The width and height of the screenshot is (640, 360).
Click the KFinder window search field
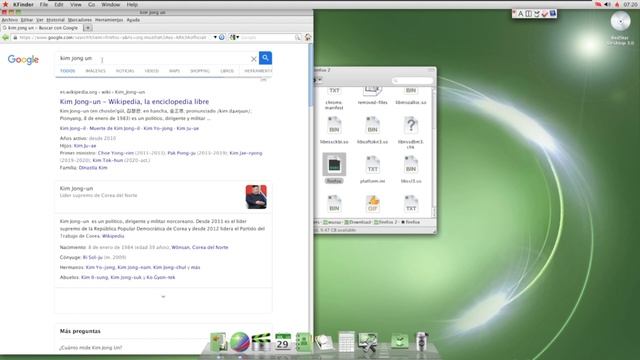click(x=412, y=80)
